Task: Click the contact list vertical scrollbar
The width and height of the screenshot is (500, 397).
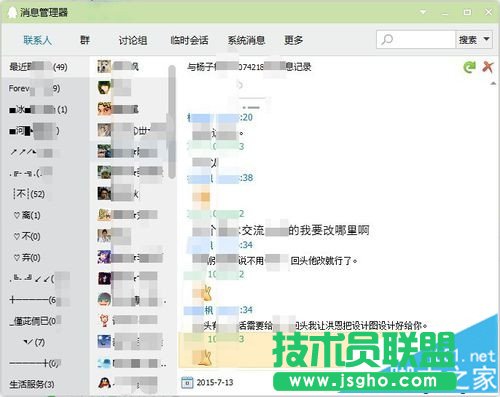Action: [x=172, y=122]
